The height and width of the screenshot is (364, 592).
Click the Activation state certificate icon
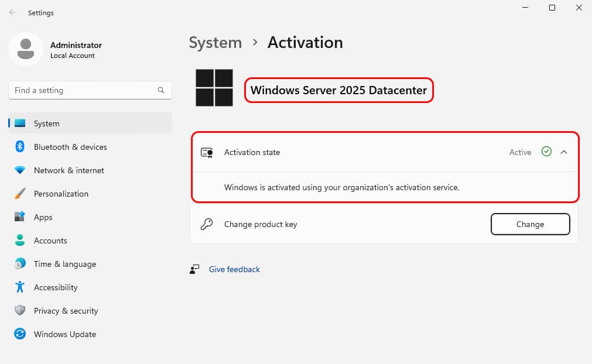[207, 152]
